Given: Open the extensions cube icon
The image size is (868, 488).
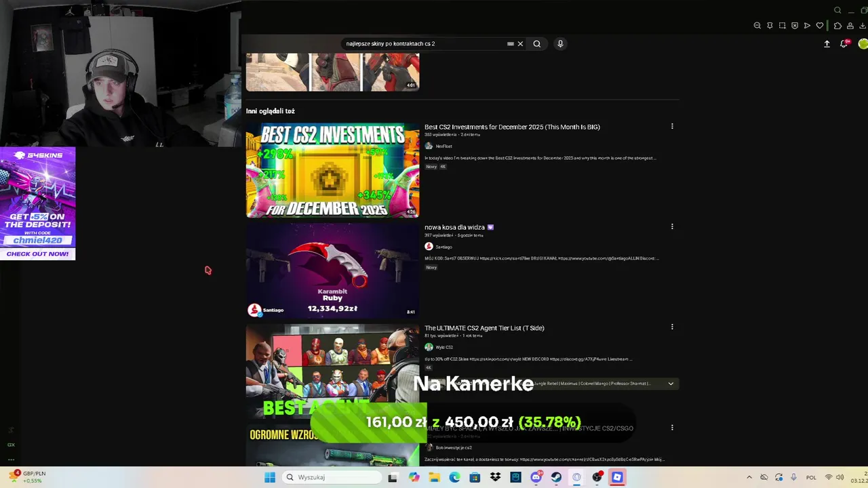Looking at the screenshot, I should 837,26.
